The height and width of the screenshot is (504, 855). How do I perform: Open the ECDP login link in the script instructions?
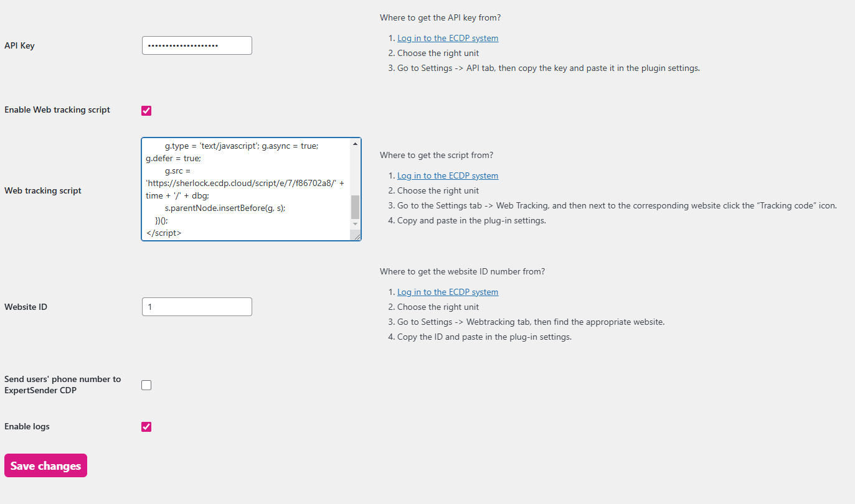tap(447, 175)
